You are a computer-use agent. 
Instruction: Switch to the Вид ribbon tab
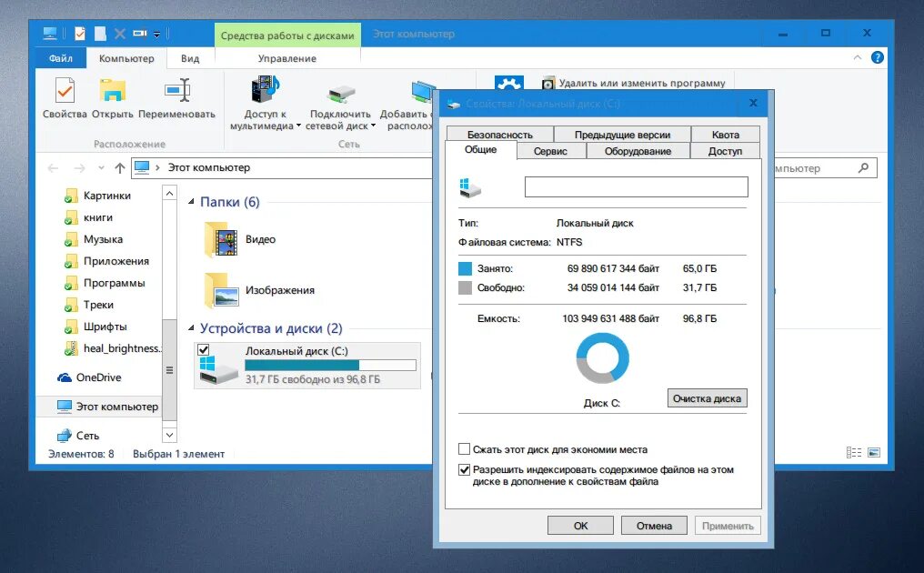(190, 58)
